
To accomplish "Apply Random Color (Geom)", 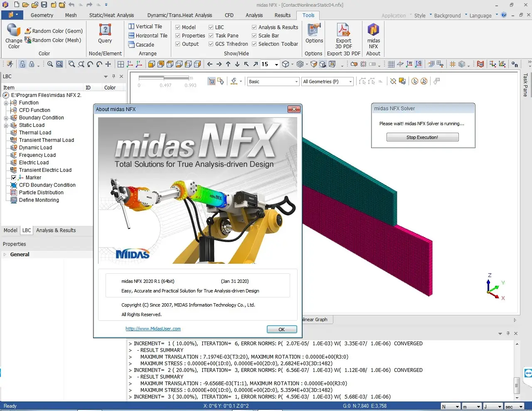I will point(54,31).
